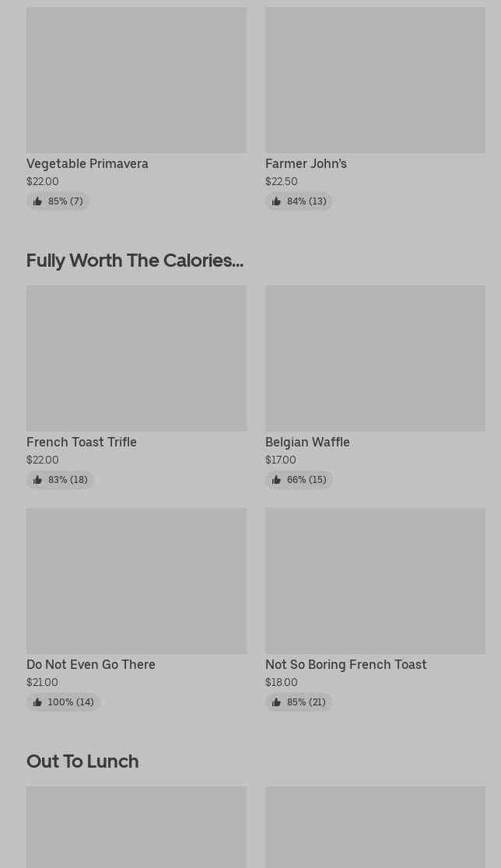Click thumbs-up icon under Belgian Waffle
Screen dimensions: 501x868
[276, 480]
